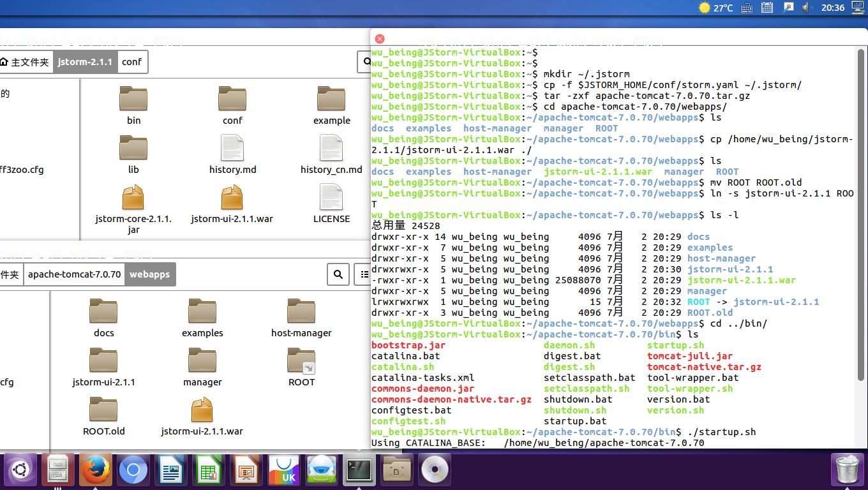Click tomcat-native.tar.gz in terminal output
868x490 pixels.
coord(704,367)
